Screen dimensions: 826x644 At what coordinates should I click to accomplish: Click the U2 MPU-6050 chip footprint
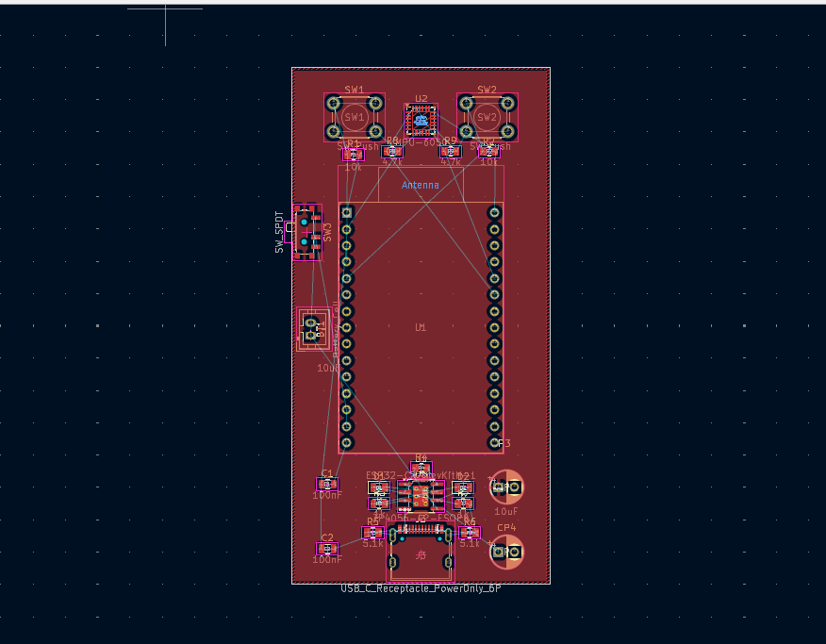[421, 120]
